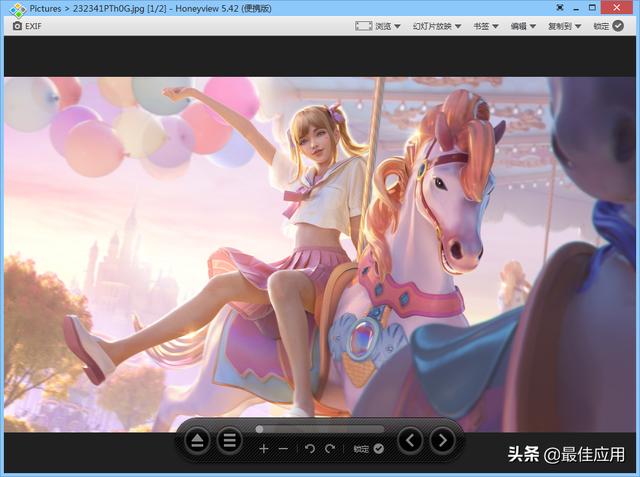Open the 书签 dropdown menu
This screenshot has height=477, width=640.
[x=486, y=26]
